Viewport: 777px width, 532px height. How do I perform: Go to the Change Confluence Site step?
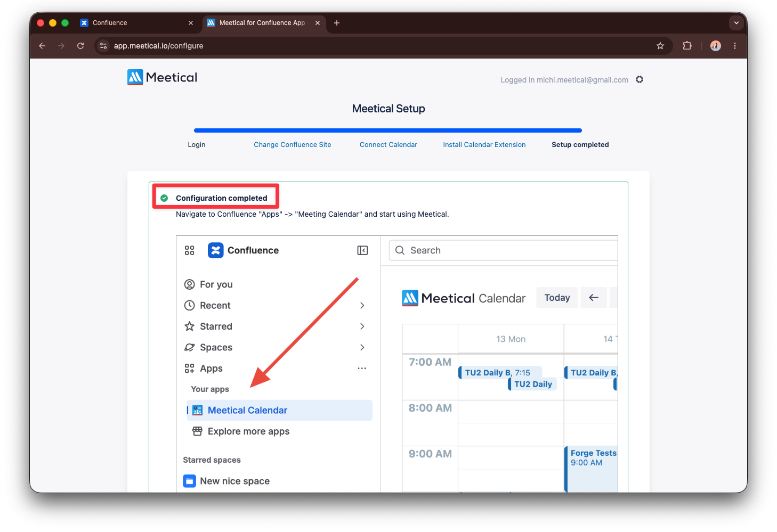293,145
